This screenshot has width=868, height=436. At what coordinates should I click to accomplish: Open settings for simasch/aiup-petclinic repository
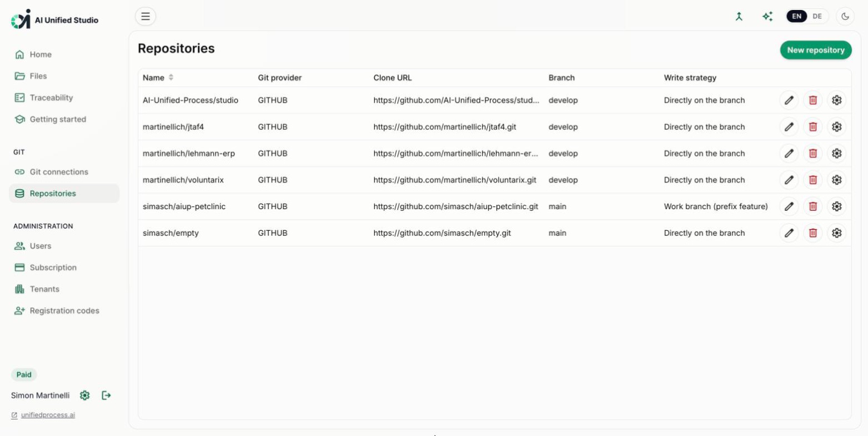[837, 206]
